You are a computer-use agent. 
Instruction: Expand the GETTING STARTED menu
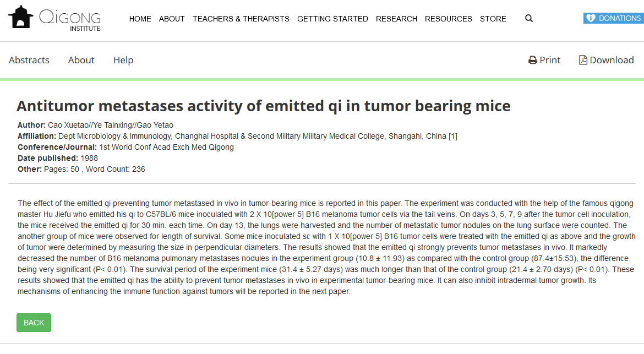[332, 19]
